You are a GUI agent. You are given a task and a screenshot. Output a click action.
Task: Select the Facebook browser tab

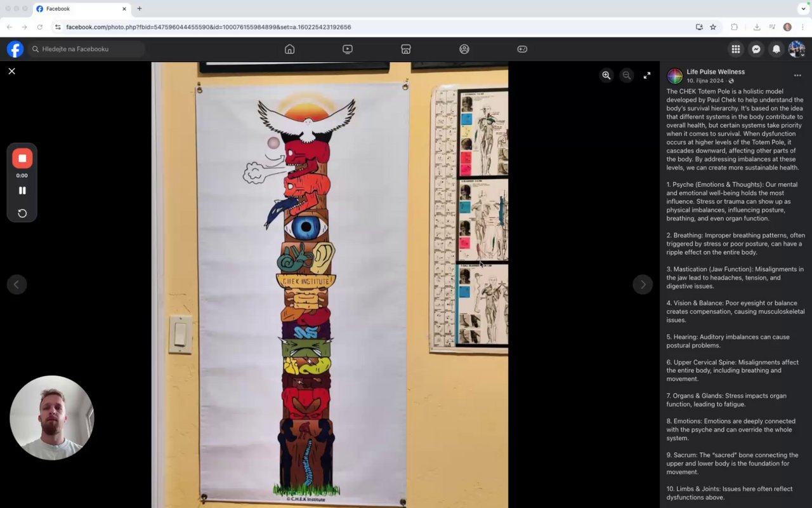coord(81,9)
